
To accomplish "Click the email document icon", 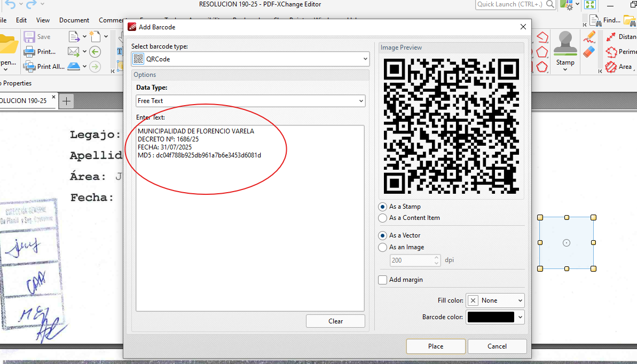I will [74, 51].
